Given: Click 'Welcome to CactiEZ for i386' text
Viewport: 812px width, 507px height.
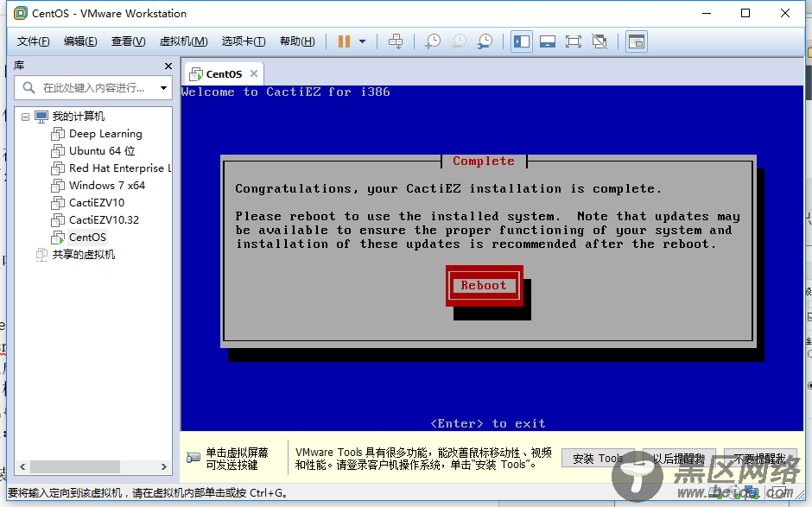Looking at the screenshot, I should (285, 92).
